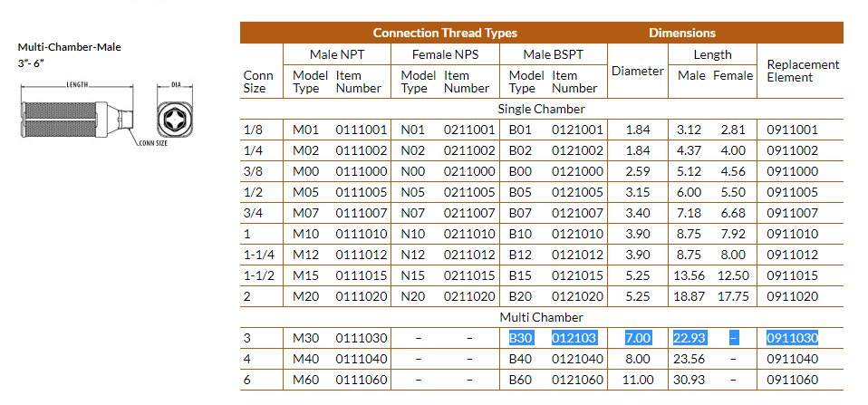Select replacement element 0911030 cell
868x405 pixels.
(792, 338)
